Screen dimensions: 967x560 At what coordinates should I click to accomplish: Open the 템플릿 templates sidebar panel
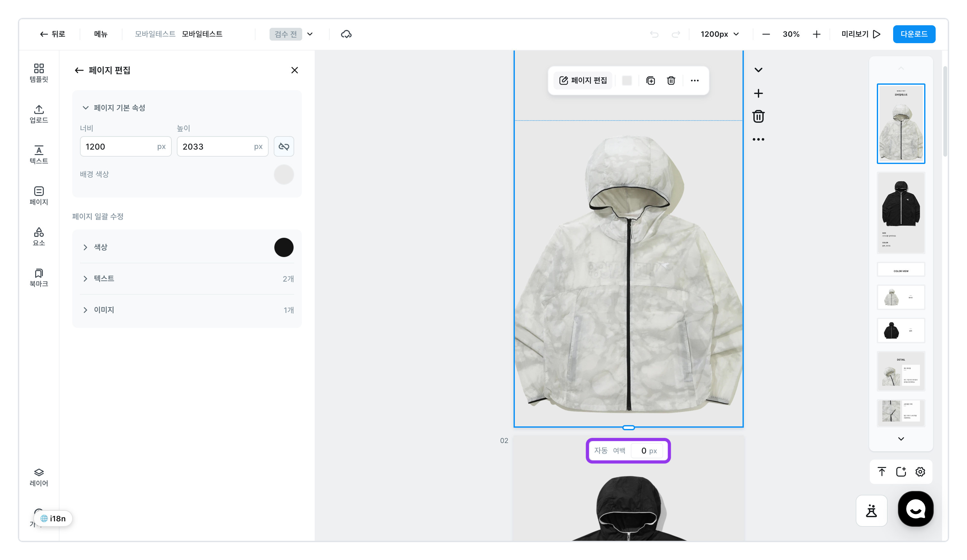(39, 73)
